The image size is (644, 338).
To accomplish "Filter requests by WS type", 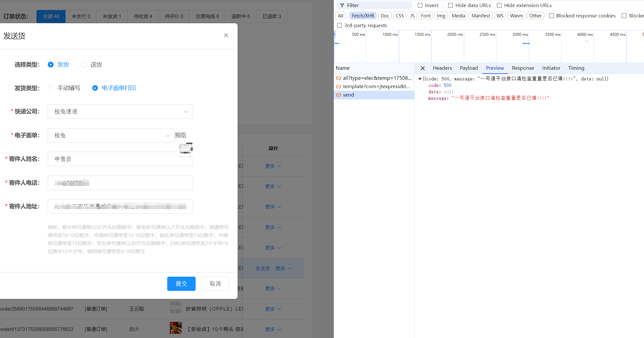I will [x=500, y=16].
